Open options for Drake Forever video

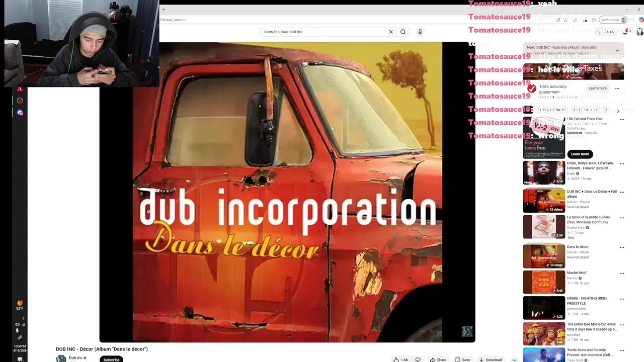tap(622, 164)
